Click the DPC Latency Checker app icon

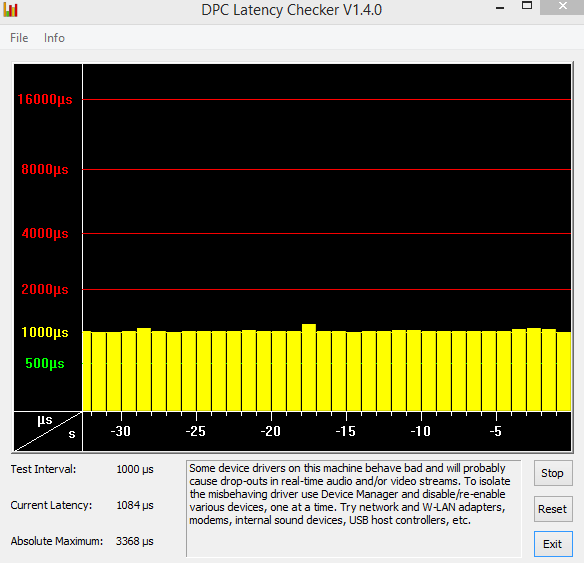coord(10,10)
